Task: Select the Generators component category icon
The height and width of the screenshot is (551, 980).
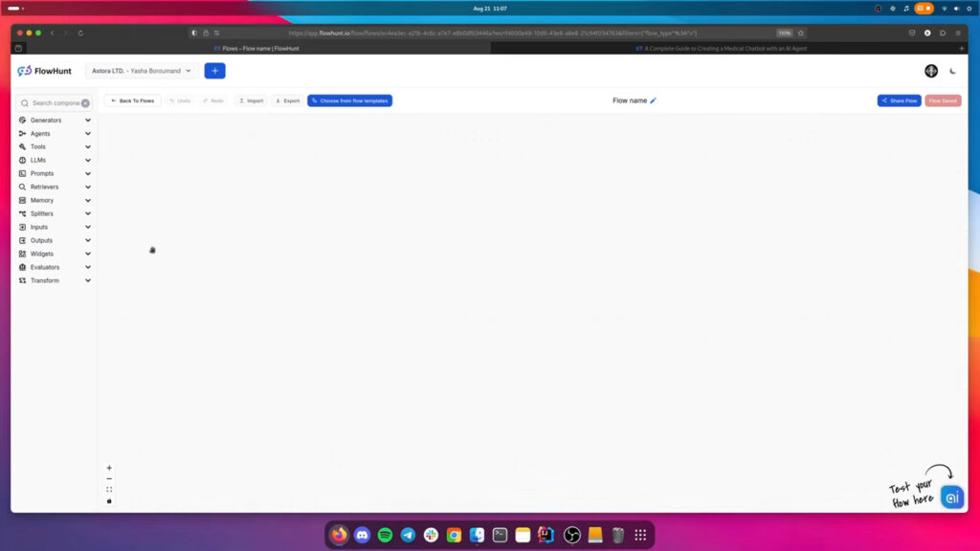Action: [x=23, y=120]
